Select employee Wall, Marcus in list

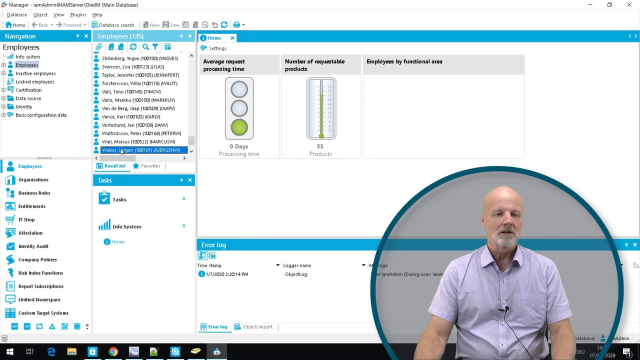coord(138,142)
